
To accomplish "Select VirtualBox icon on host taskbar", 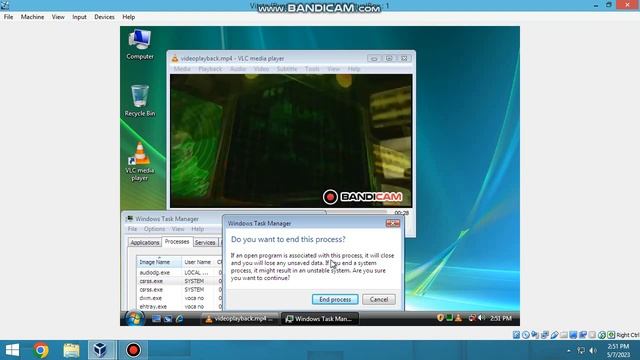I will coord(101,350).
